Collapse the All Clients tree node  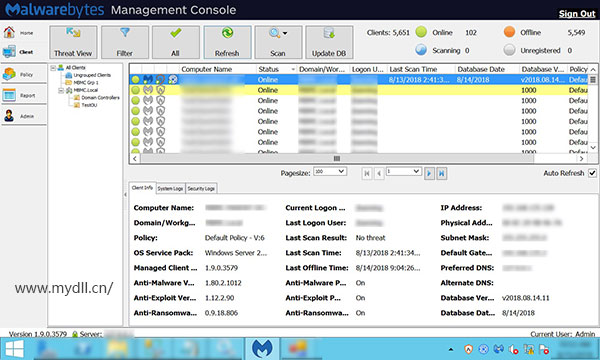[53, 68]
